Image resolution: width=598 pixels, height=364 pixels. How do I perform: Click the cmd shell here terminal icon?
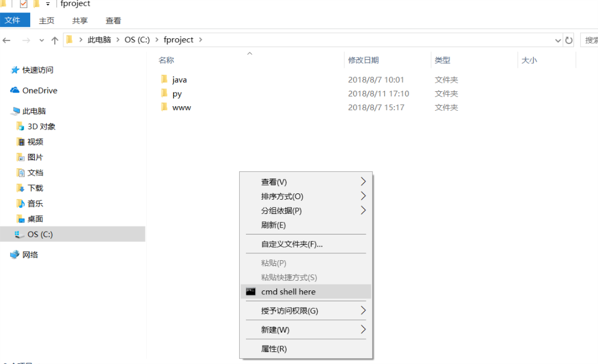pos(250,292)
